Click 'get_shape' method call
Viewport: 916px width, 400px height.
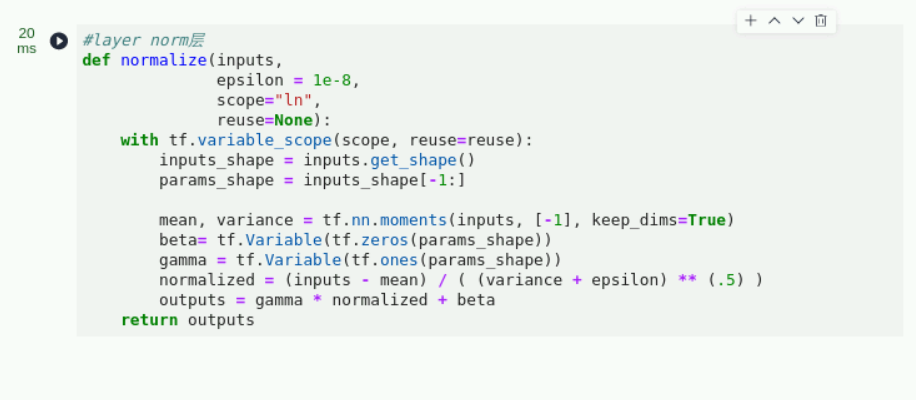(x=413, y=160)
